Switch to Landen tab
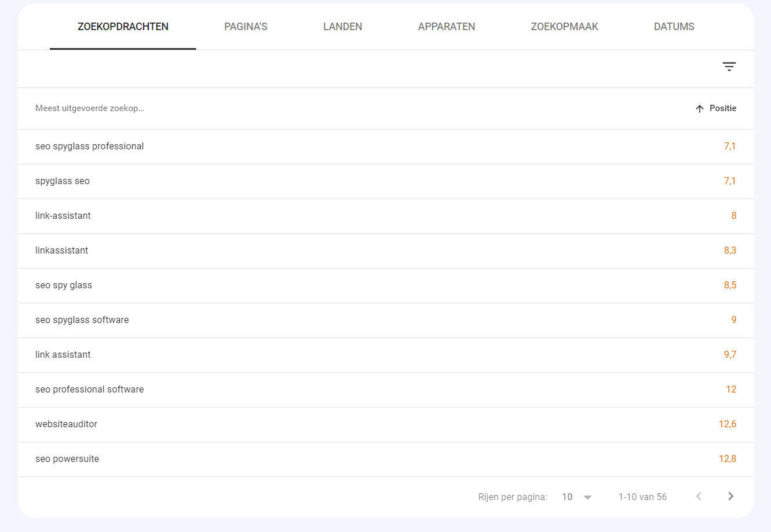 pyautogui.click(x=343, y=27)
